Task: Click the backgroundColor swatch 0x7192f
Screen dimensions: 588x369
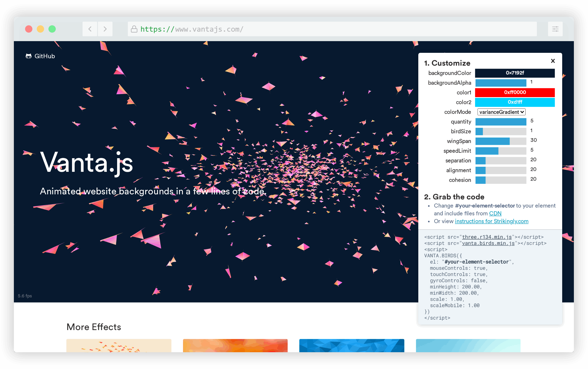Action: (x=514, y=73)
